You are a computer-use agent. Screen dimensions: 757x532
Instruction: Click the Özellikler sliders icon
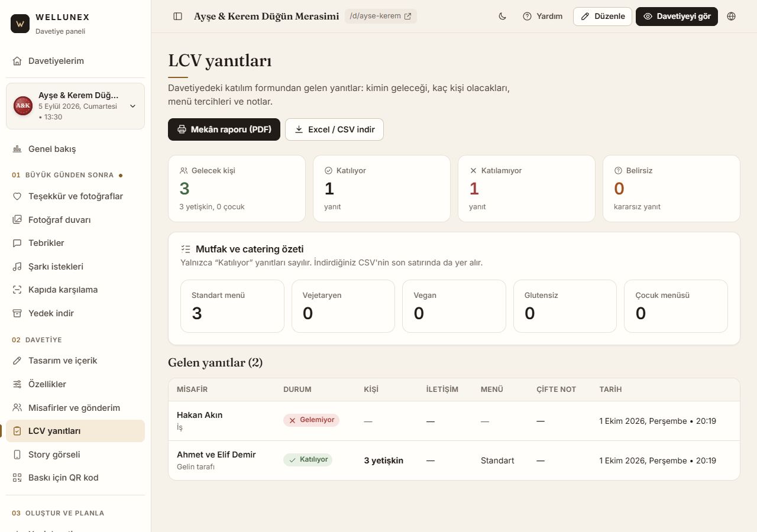coord(17,384)
